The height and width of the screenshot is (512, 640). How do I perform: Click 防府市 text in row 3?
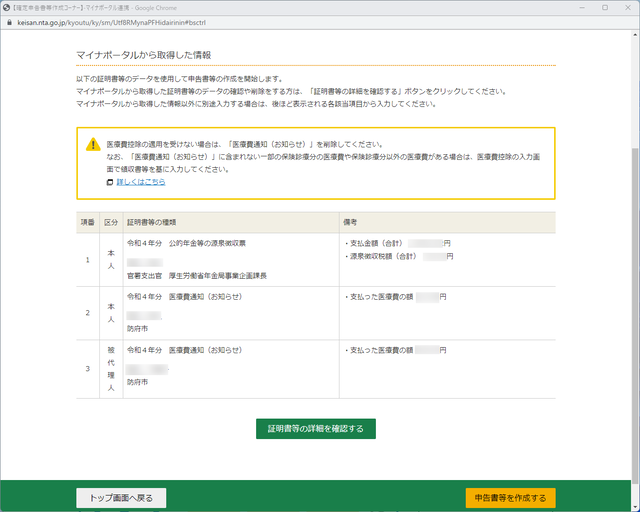point(138,382)
